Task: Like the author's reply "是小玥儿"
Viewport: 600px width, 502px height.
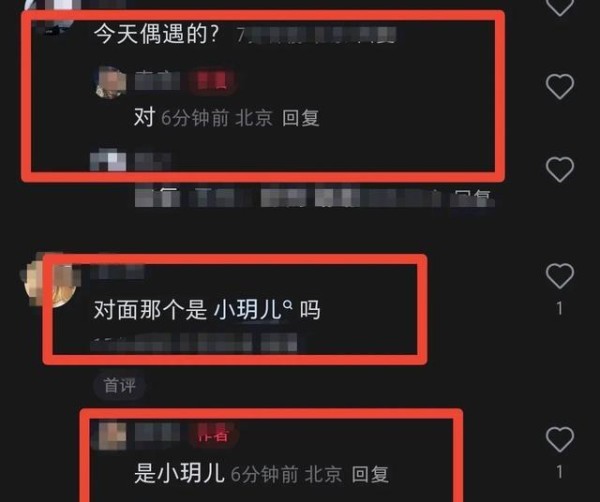Action: coord(559,439)
